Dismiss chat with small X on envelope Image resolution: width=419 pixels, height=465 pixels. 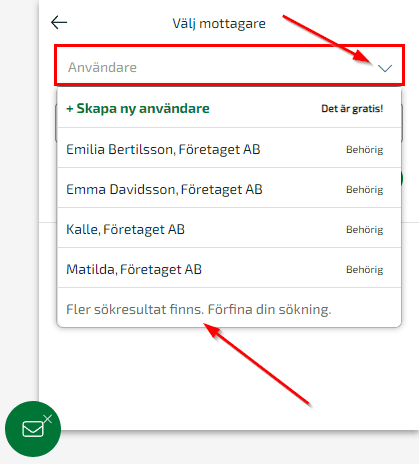(x=48, y=419)
